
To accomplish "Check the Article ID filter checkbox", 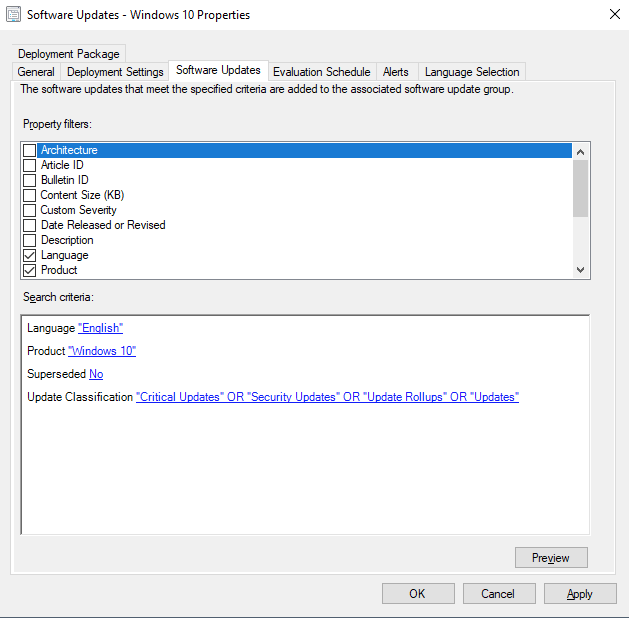I will pyautogui.click(x=29, y=165).
